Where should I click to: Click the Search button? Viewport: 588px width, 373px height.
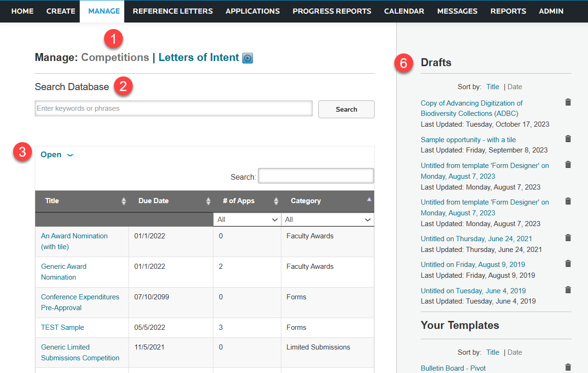tap(347, 109)
